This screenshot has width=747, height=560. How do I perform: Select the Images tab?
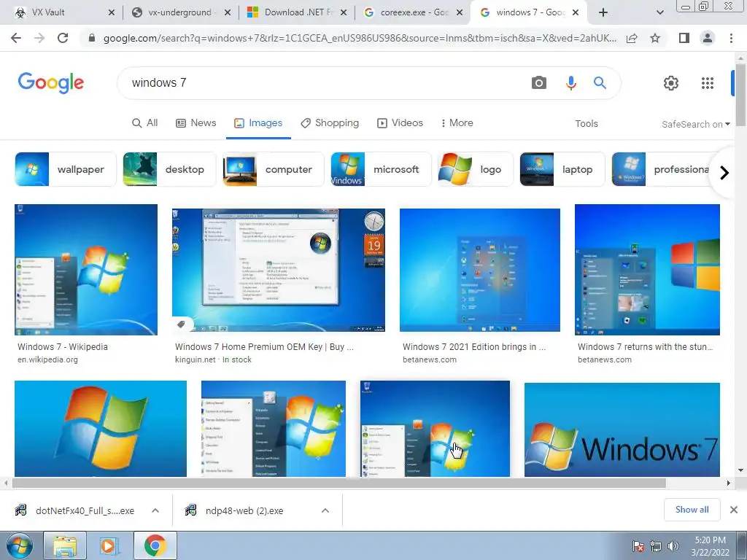click(258, 122)
